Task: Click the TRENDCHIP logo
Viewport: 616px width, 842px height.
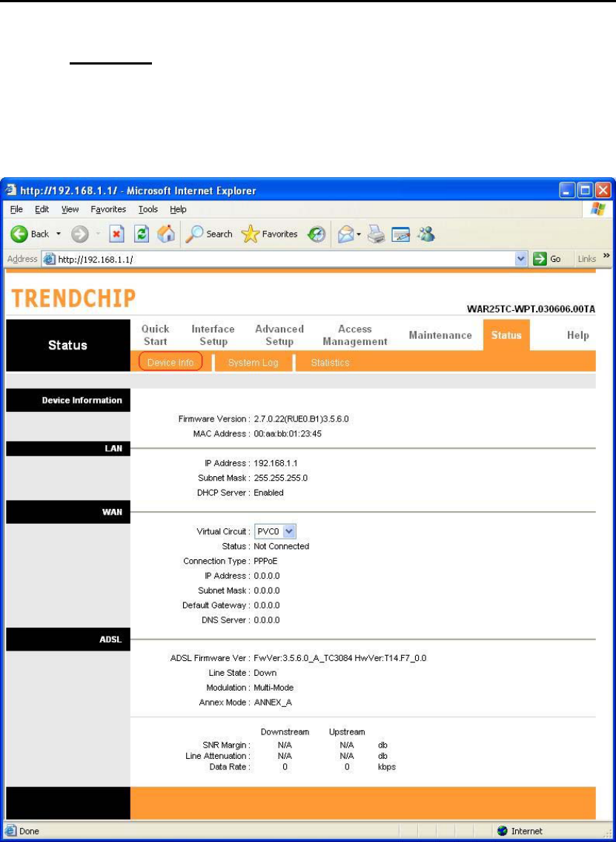Action: point(73,298)
